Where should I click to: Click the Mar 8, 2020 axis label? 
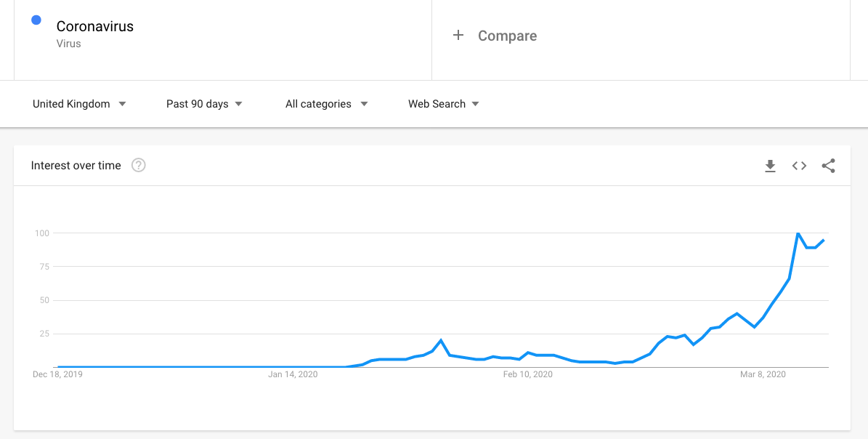[x=763, y=375]
